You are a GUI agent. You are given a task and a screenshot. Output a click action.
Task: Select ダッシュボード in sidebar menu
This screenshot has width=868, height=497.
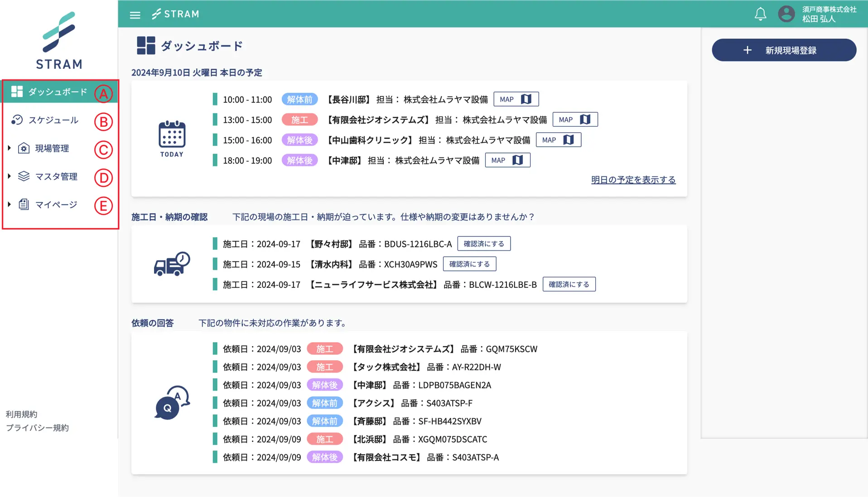pos(57,92)
